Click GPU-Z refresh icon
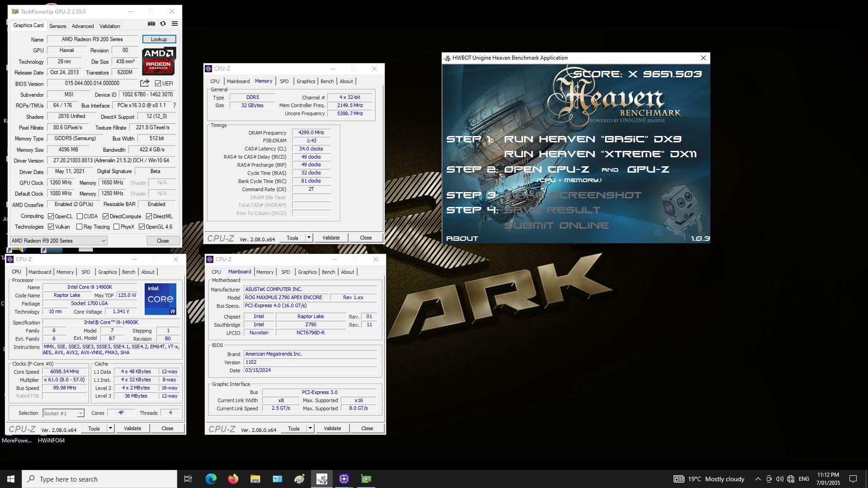The width and height of the screenshot is (868, 488). 163,24
